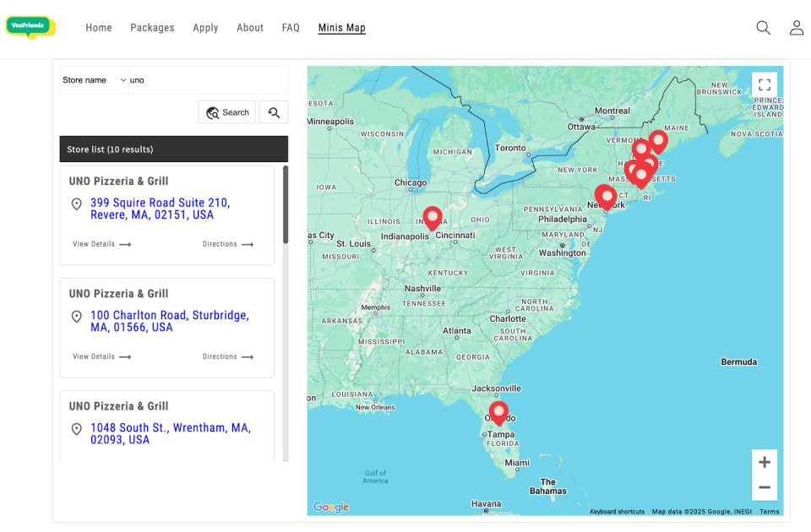Toggle fullscreen map view
Screen dimensions: 811x532
[765, 84]
